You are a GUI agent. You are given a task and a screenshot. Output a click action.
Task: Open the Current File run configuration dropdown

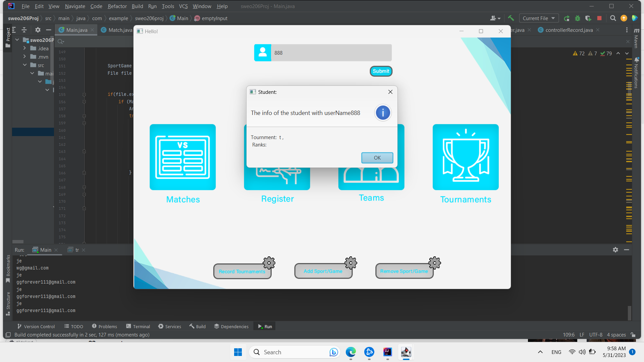[539, 18]
